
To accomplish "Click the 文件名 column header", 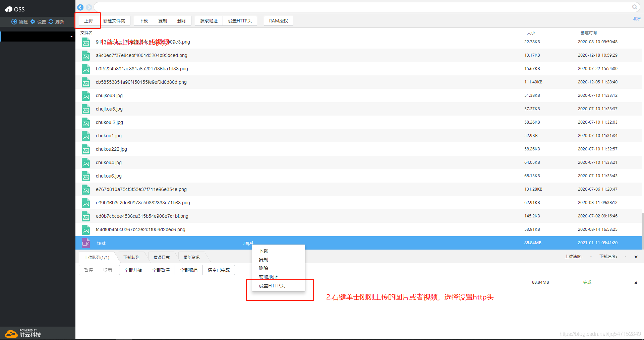I will tap(86, 33).
